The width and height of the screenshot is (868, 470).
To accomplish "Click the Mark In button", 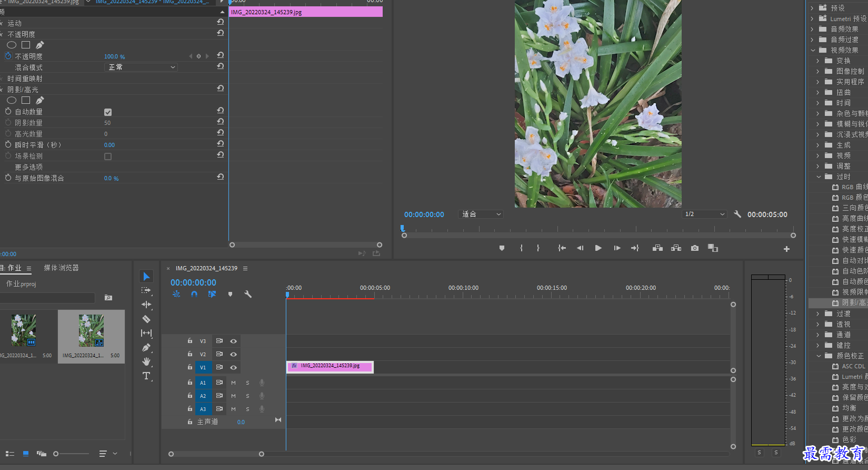I will point(521,248).
